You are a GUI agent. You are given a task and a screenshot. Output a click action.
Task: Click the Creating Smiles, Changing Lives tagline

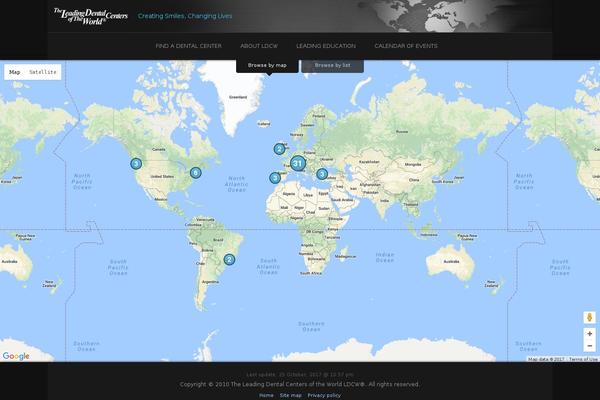point(185,16)
